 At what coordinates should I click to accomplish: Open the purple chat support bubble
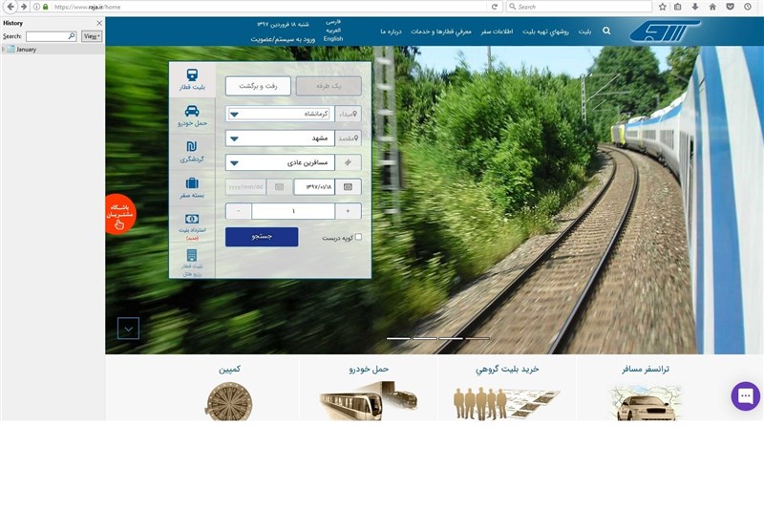pyautogui.click(x=745, y=395)
